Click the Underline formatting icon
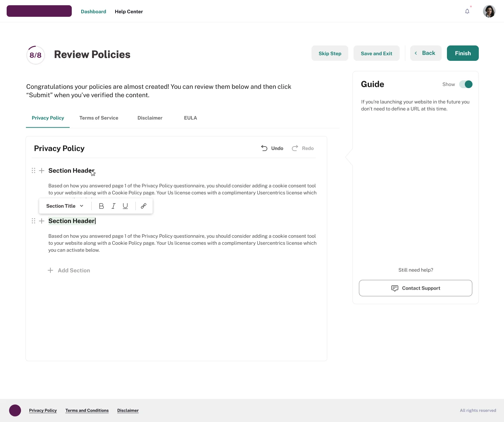504x422 pixels. point(125,206)
